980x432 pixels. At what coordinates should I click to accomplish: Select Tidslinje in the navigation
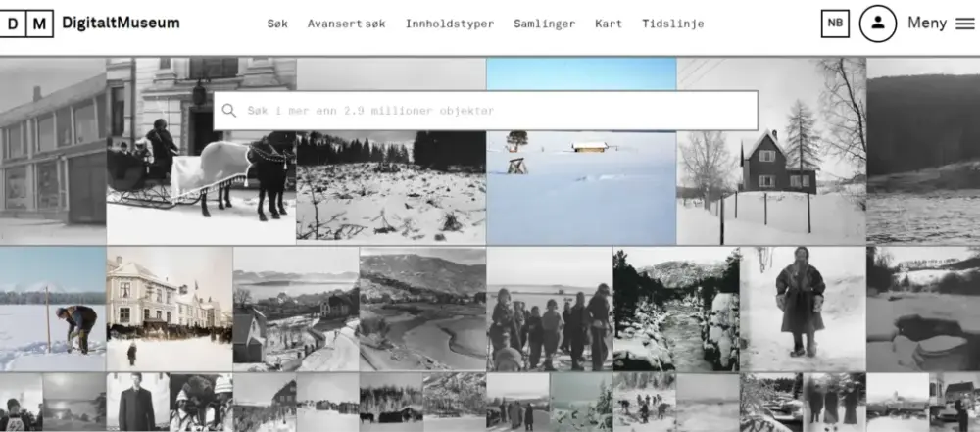(673, 24)
